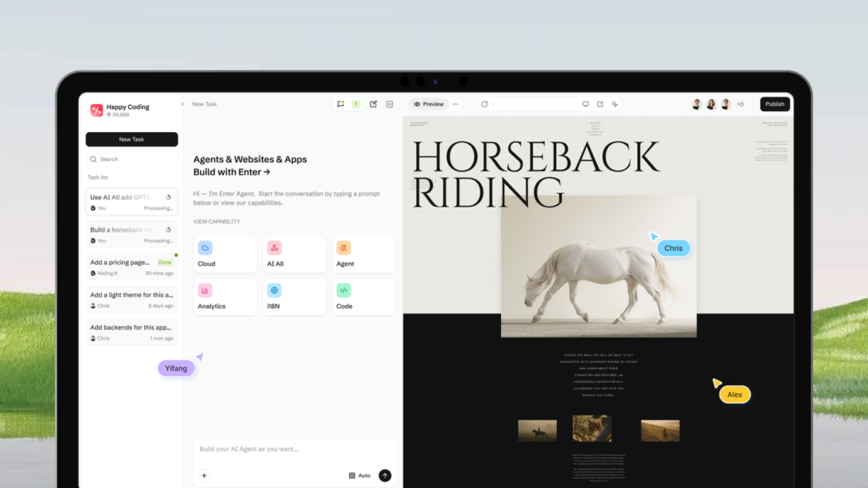Image resolution: width=868 pixels, height=488 pixels.
Task: Click the loading spinner on 'Build a horseback' task
Action: [x=169, y=230]
